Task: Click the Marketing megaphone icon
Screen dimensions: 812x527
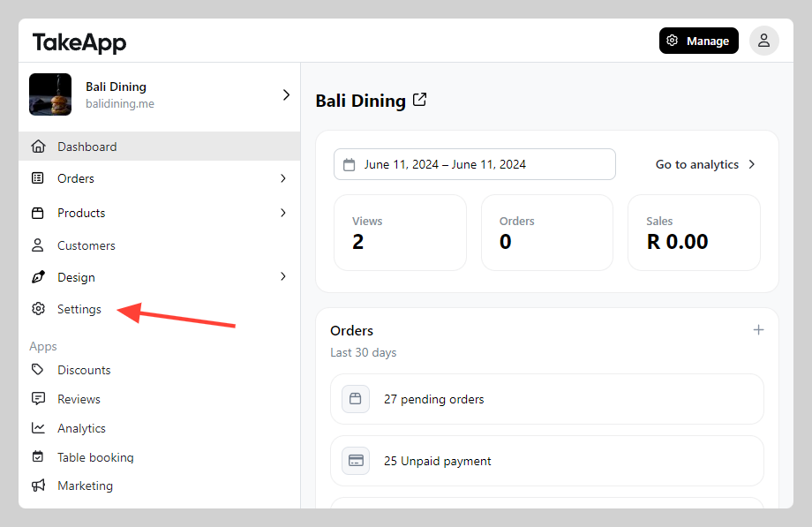Action: (x=38, y=486)
